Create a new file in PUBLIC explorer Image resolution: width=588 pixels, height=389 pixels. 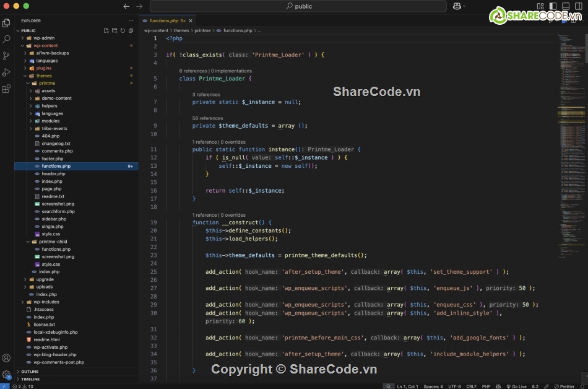click(106, 31)
